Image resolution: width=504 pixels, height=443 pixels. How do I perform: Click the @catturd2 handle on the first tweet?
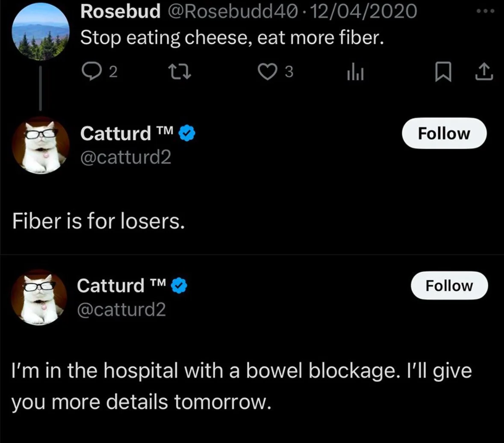tap(126, 158)
